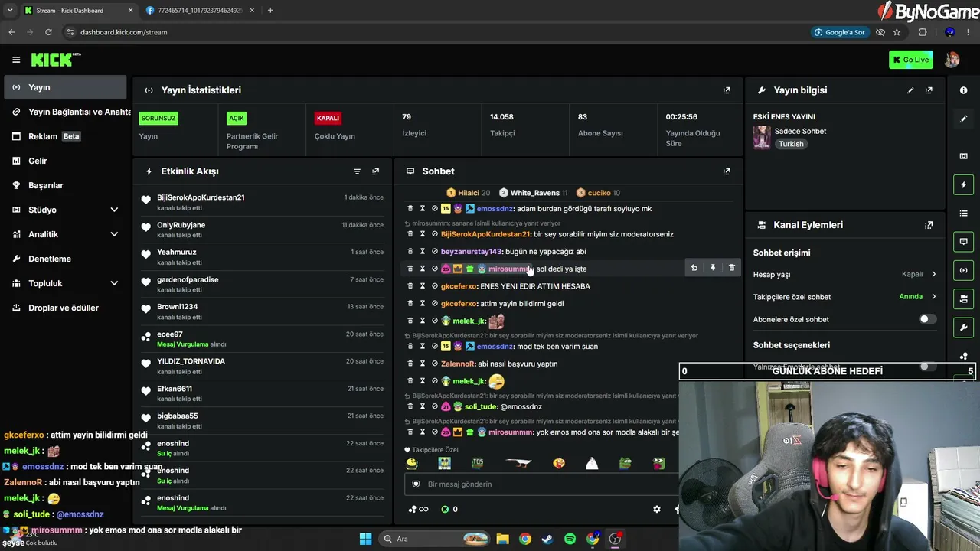Bookmark this page with star icon
The height and width of the screenshot is (551, 980).
(x=897, y=32)
